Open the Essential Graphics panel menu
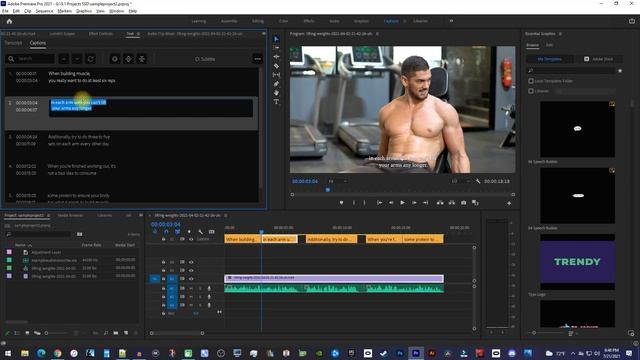The width and height of the screenshot is (640, 360). click(x=560, y=34)
